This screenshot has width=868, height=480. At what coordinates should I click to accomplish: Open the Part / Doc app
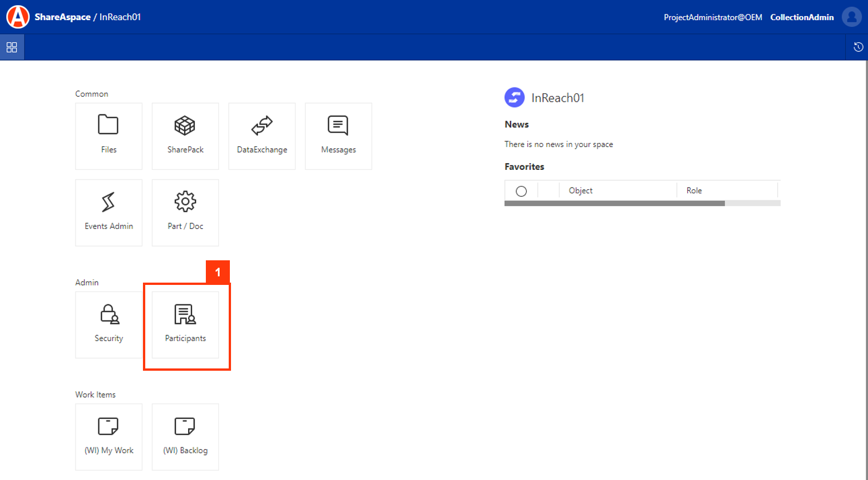click(185, 212)
